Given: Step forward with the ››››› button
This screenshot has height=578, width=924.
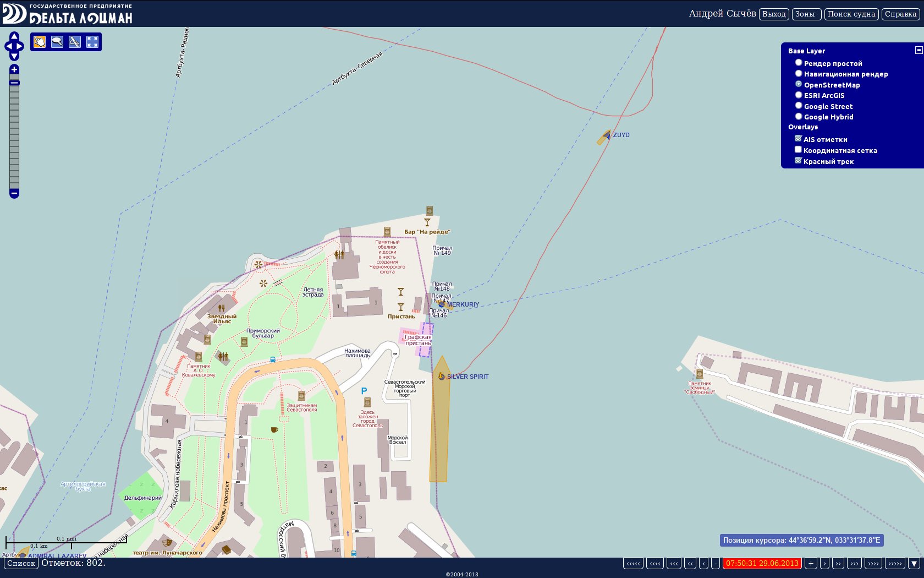Looking at the screenshot, I should [895, 563].
